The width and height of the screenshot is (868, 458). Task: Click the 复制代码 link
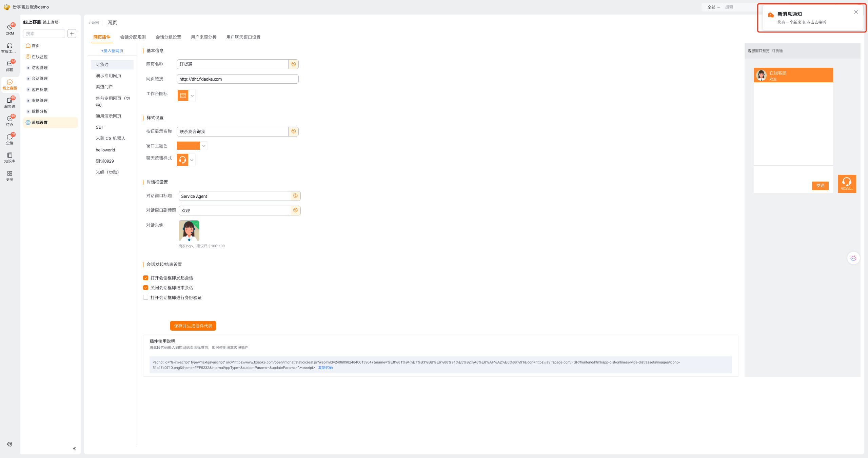pyautogui.click(x=325, y=368)
